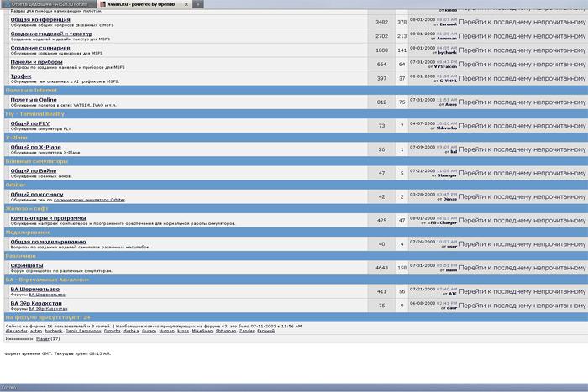Select the Avsim.Ru - powered by OpenBB tab
The height and width of the screenshot is (392, 588).
click(x=140, y=4)
